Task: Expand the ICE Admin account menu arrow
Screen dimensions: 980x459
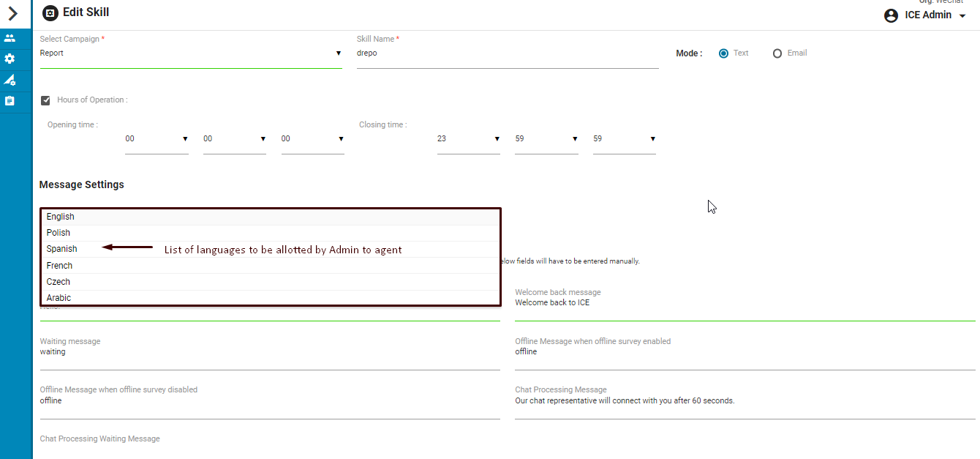Action: tap(962, 16)
